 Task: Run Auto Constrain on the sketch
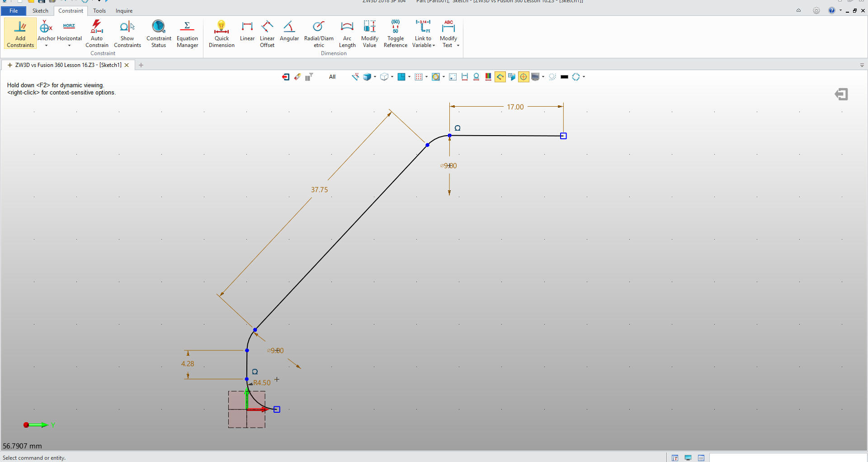tap(97, 33)
